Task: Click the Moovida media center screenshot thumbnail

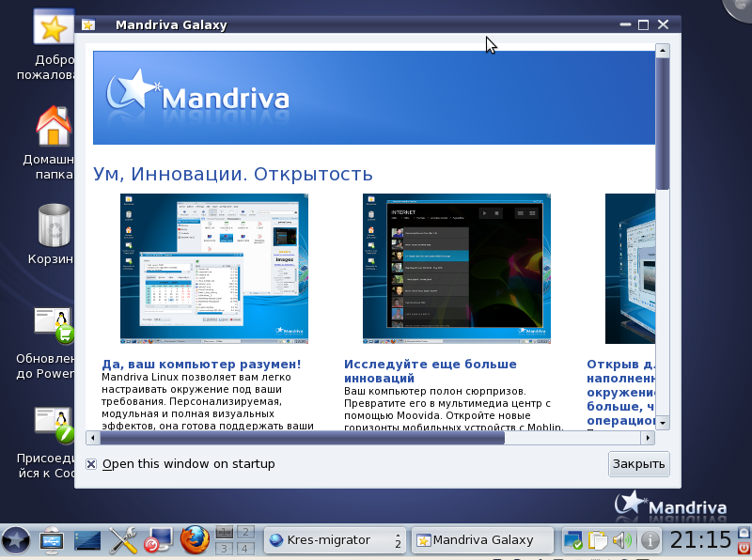Action: pos(457,269)
